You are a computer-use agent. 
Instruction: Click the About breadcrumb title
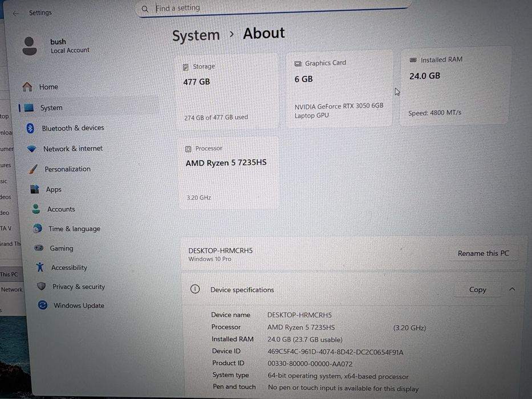(x=263, y=33)
